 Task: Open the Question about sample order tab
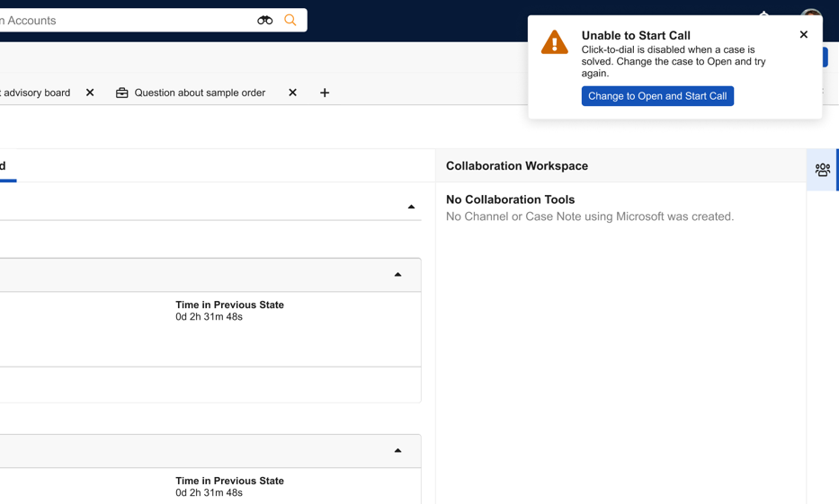(200, 93)
